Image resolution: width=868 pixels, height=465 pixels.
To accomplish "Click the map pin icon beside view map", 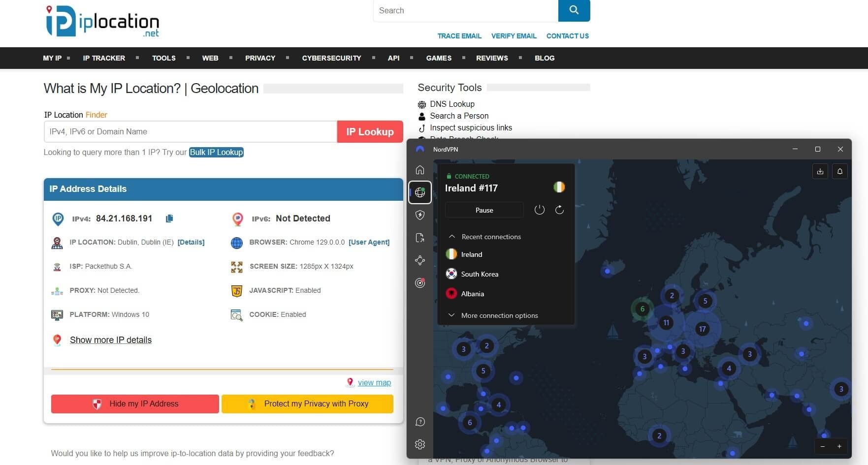I will point(350,382).
